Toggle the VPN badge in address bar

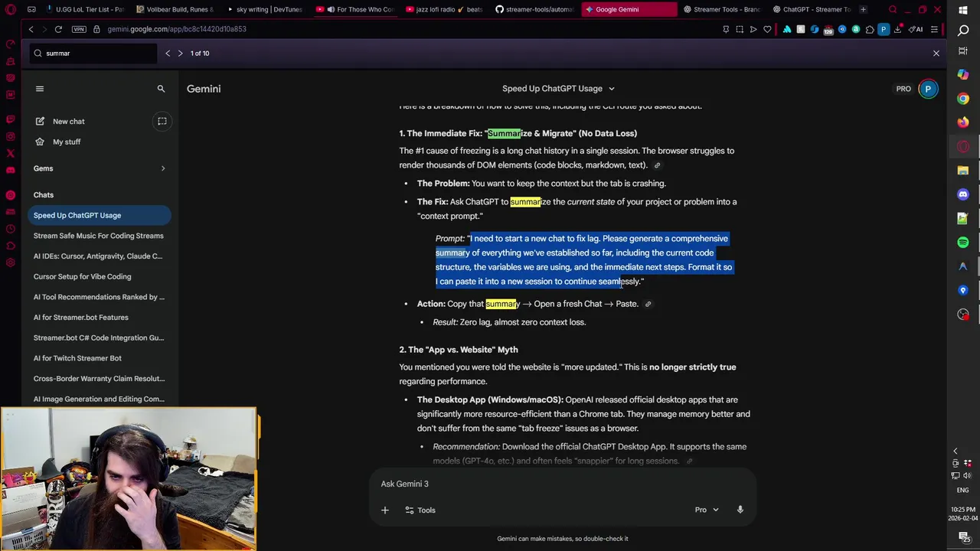click(78, 29)
